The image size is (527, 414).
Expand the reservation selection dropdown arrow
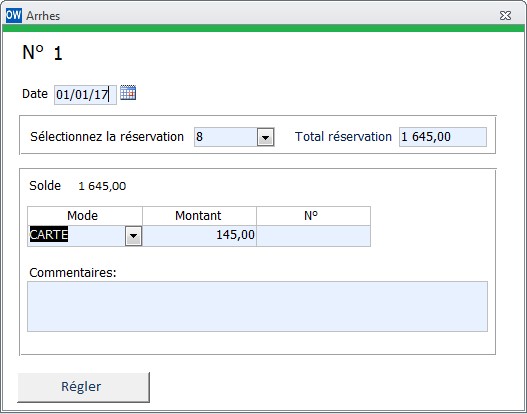pos(266,137)
